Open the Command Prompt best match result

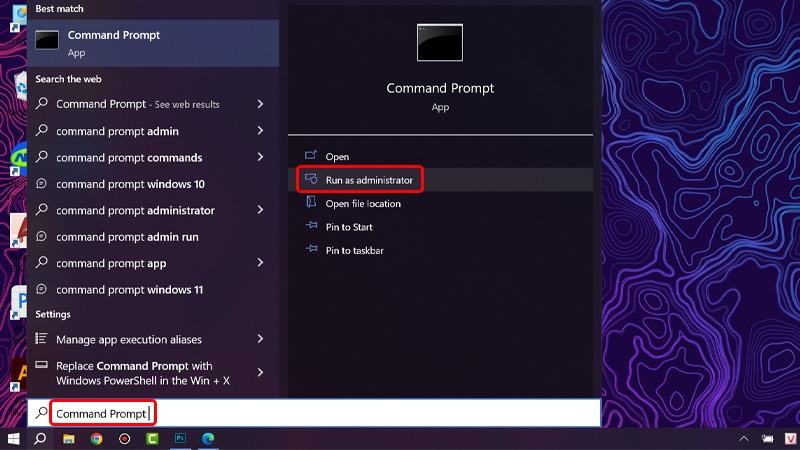tap(153, 43)
